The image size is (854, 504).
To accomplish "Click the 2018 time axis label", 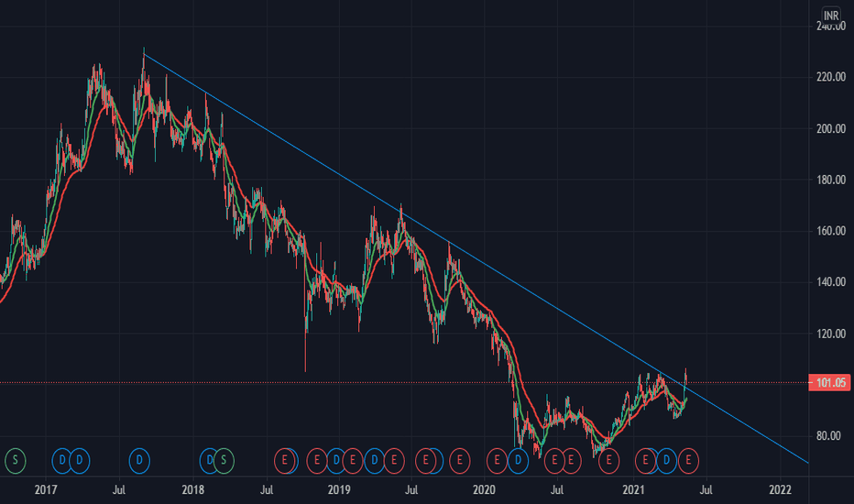I will pyautogui.click(x=192, y=490).
